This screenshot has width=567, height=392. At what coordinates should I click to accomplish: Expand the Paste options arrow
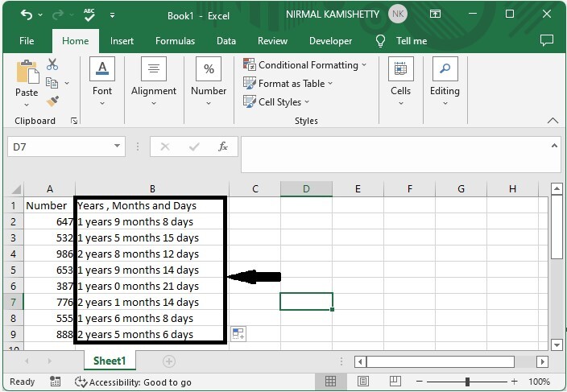click(27, 105)
